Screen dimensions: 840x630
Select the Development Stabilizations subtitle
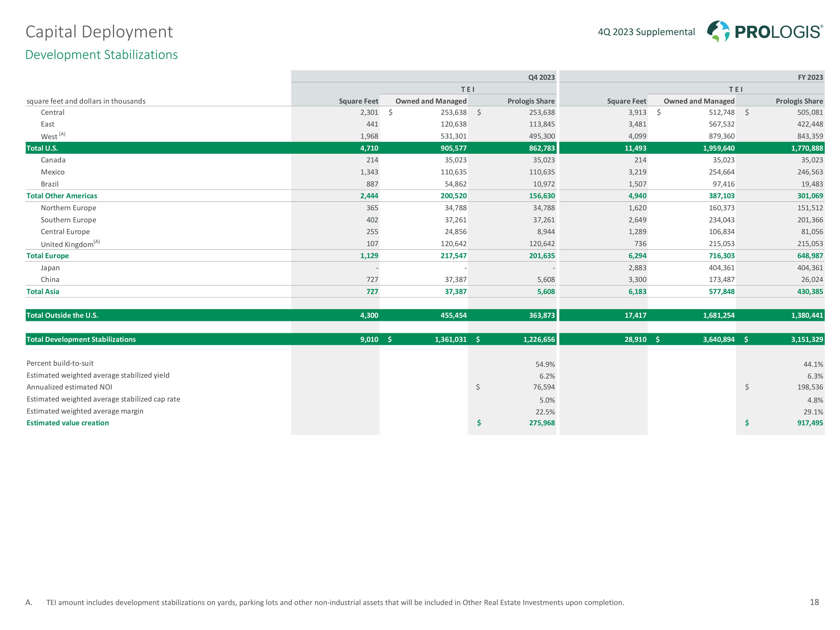(101, 55)
